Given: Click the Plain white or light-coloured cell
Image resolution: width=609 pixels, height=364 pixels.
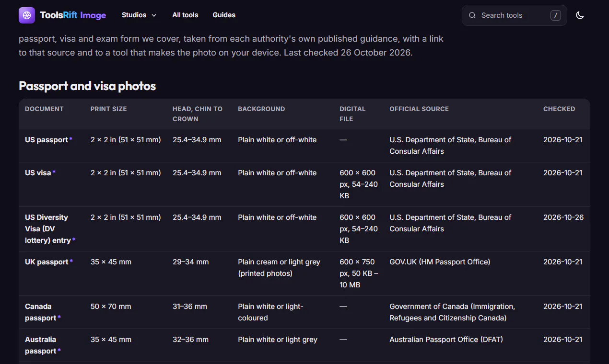Looking at the screenshot, I should point(270,312).
